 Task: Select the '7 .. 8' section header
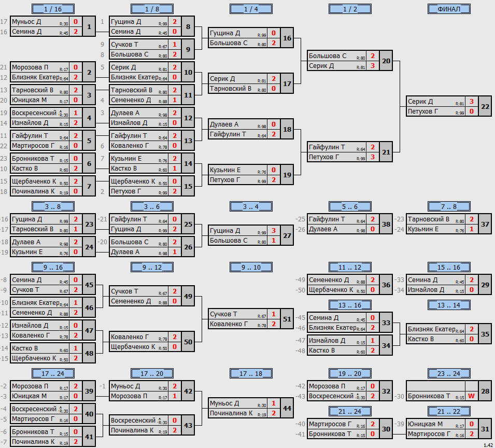(449, 206)
